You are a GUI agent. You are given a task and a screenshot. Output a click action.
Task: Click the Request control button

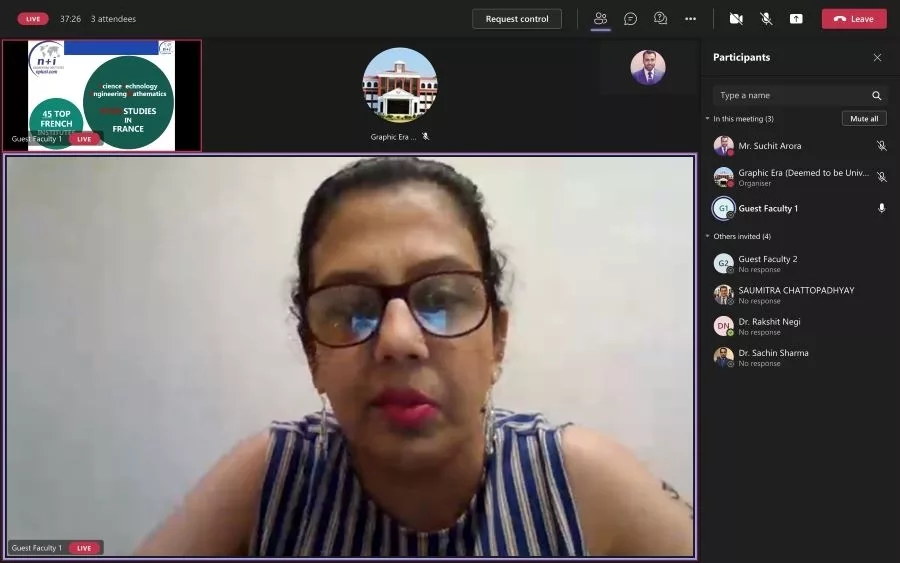[x=517, y=19]
